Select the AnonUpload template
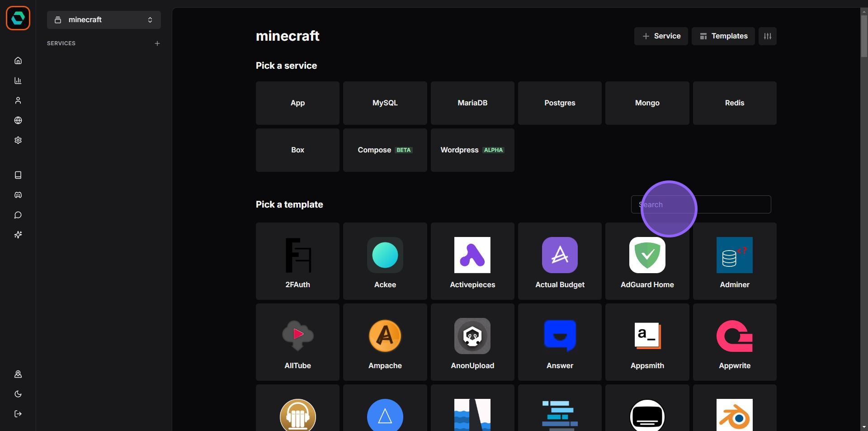Screen dimensions: 868x431 click(472, 342)
